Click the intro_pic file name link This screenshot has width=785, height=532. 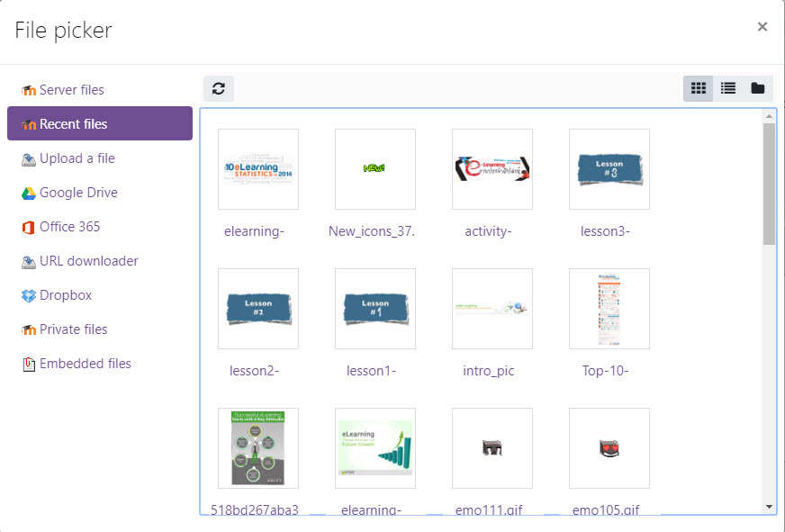[489, 371]
